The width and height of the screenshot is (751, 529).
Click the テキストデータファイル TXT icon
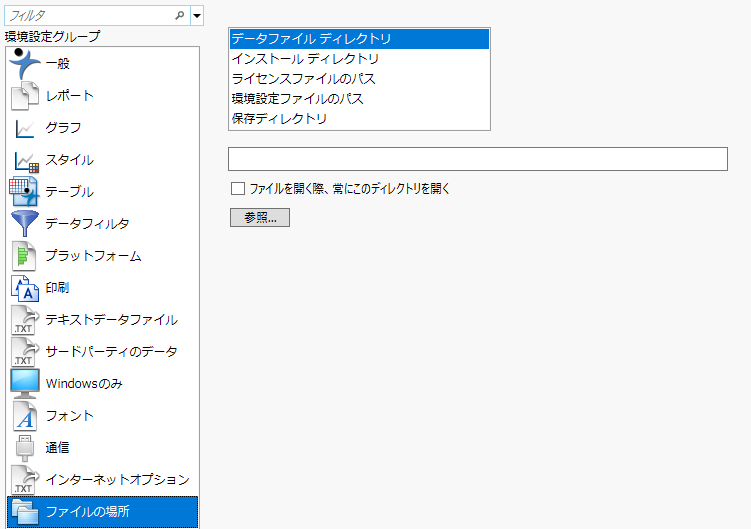click(x=24, y=320)
